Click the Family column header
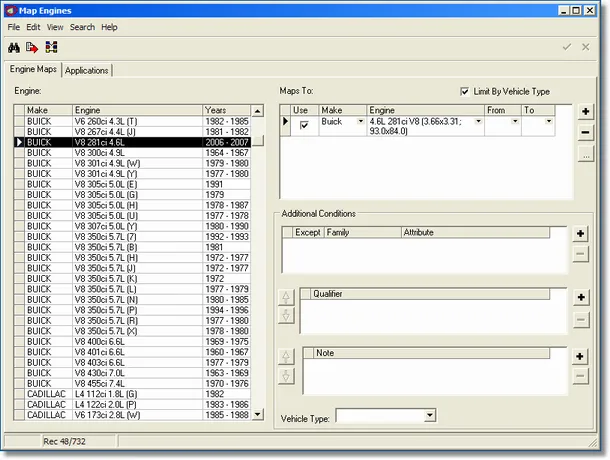Image resolution: width=610 pixels, height=460 pixels. tap(363, 232)
